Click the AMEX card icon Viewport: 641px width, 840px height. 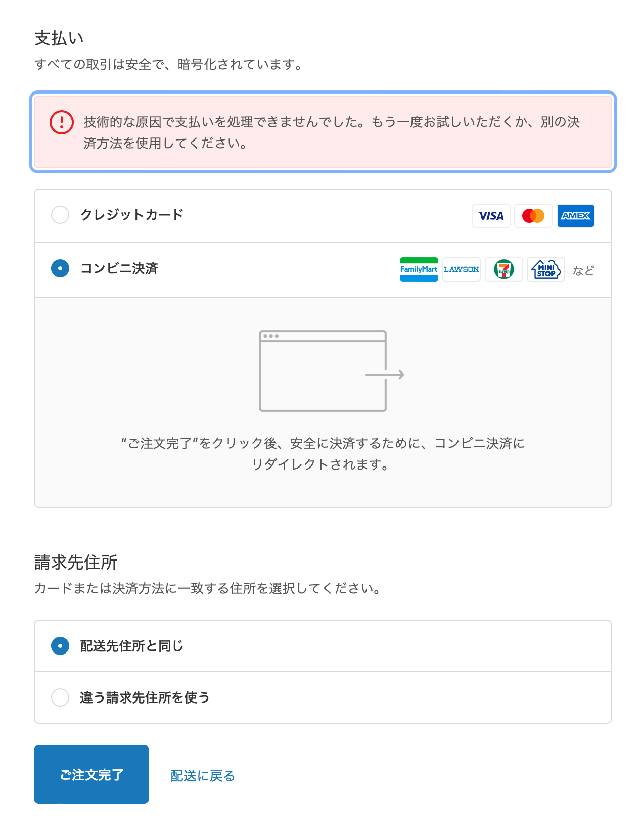pyautogui.click(x=575, y=216)
